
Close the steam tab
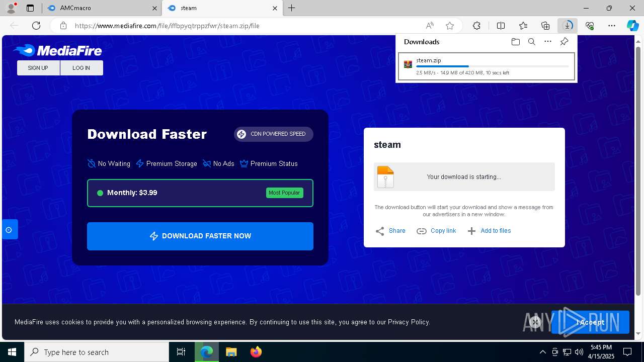pos(275,8)
